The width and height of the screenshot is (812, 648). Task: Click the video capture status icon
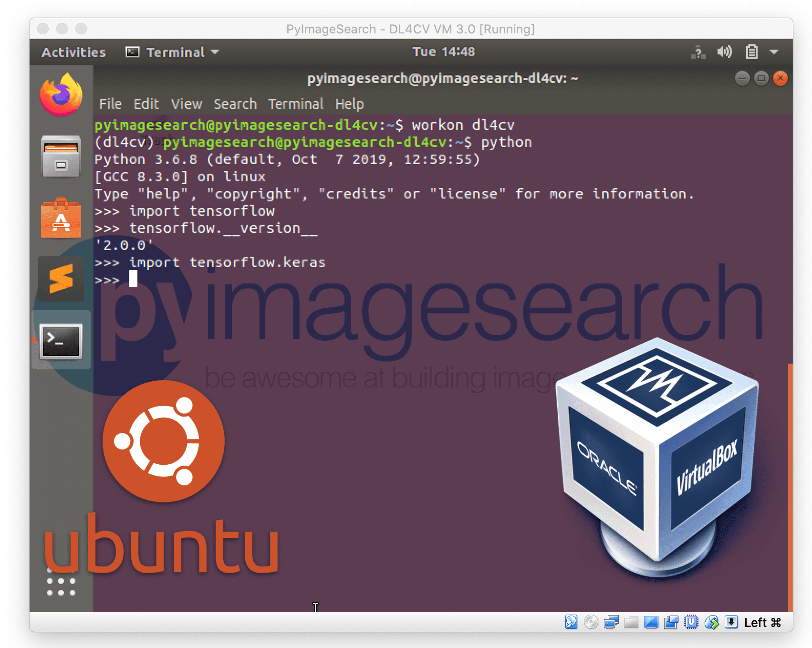670,623
